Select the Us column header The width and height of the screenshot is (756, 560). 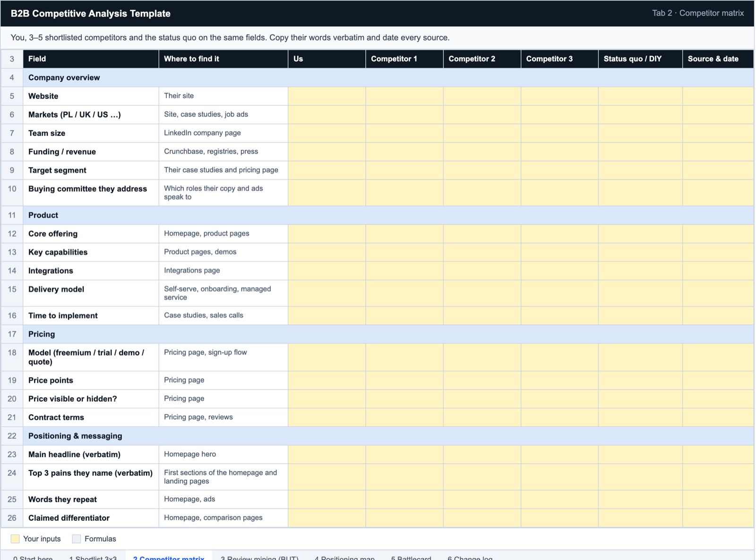[327, 59]
